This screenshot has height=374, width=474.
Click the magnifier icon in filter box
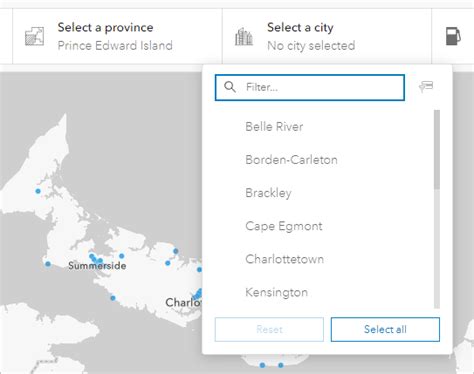click(x=230, y=87)
